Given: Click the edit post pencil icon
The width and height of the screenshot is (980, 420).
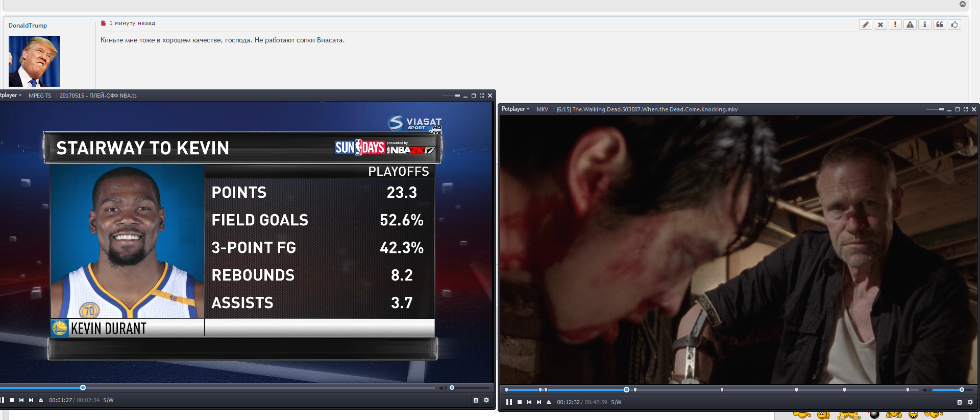Looking at the screenshot, I should [866, 25].
